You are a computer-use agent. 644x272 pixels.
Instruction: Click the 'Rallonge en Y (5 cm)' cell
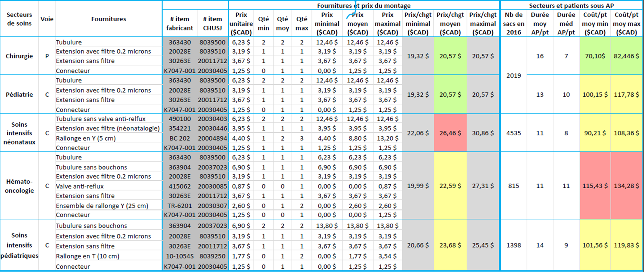(86, 138)
